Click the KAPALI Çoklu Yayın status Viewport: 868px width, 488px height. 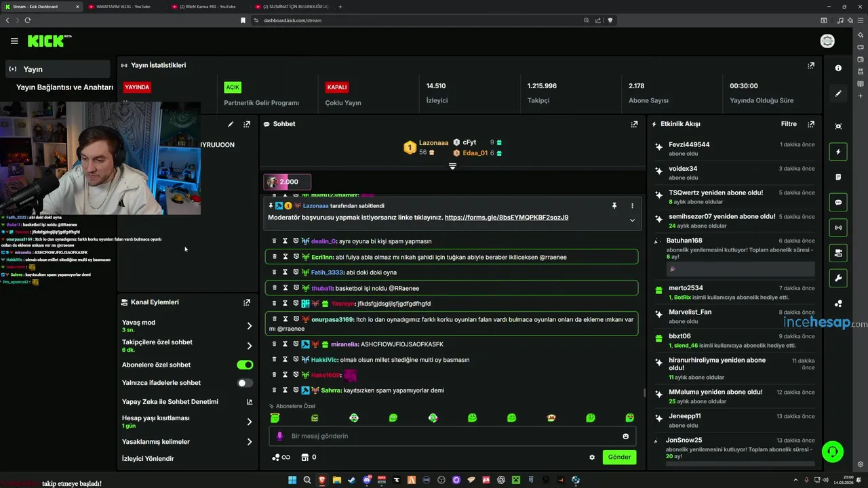(x=337, y=87)
